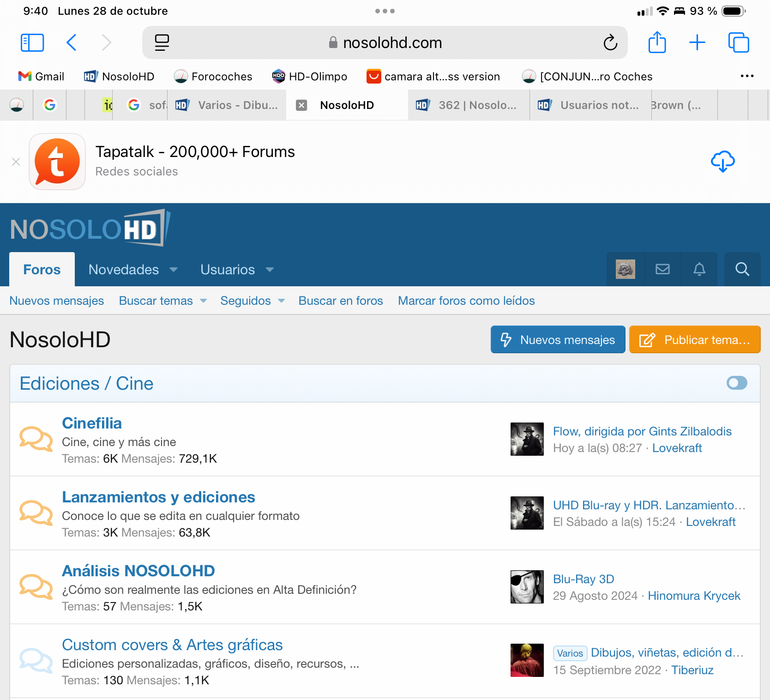
Task: Open Lovekraft's avatar beside the Flow thread
Action: click(527, 439)
